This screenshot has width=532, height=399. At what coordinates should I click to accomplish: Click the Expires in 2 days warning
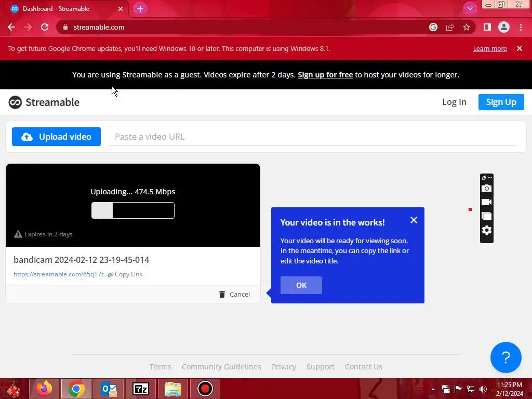[43, 234]
